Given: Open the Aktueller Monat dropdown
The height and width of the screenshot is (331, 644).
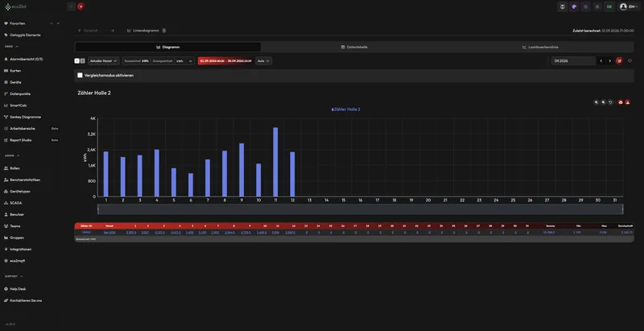Looking at the screenshot, I should tap(104, 60).
